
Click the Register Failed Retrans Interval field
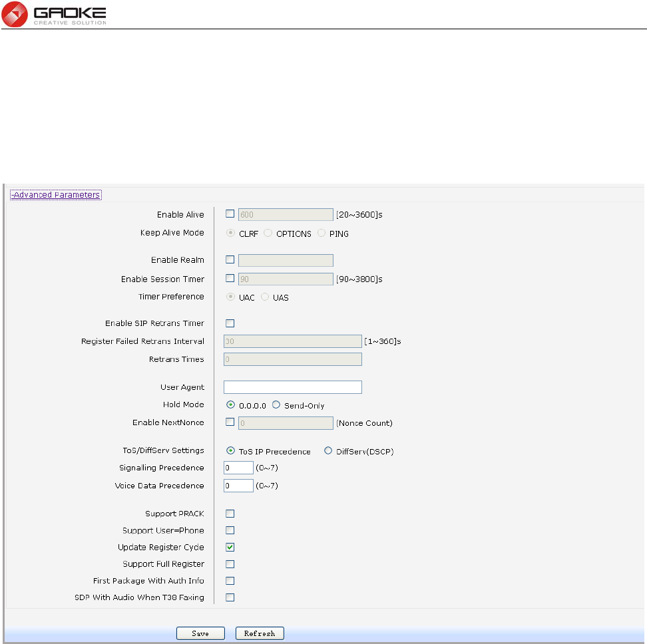point(293,341)
